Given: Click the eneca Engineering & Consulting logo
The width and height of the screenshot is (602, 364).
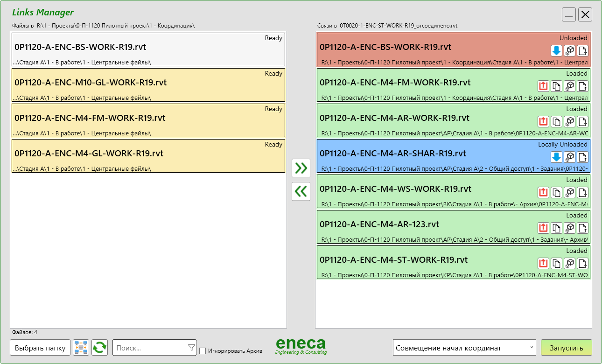Looking at the screenshot, I should click(x=301, y=346).
